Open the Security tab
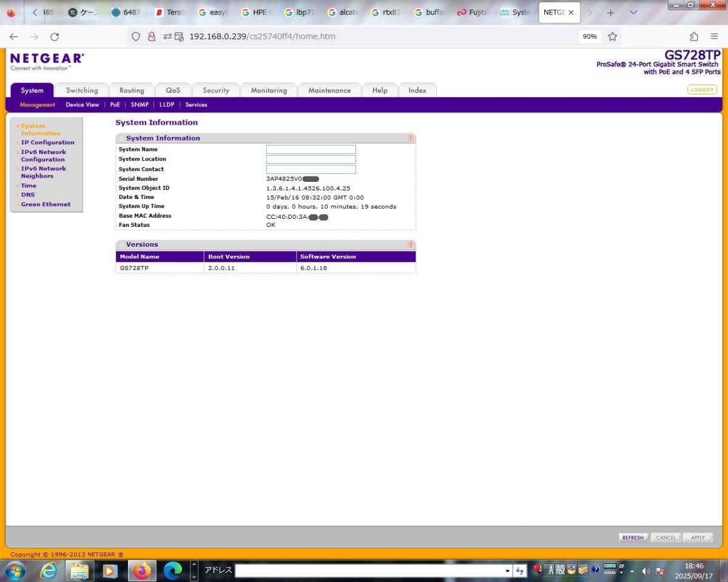Screen dimensions: 728x582 tap(216, 90)
